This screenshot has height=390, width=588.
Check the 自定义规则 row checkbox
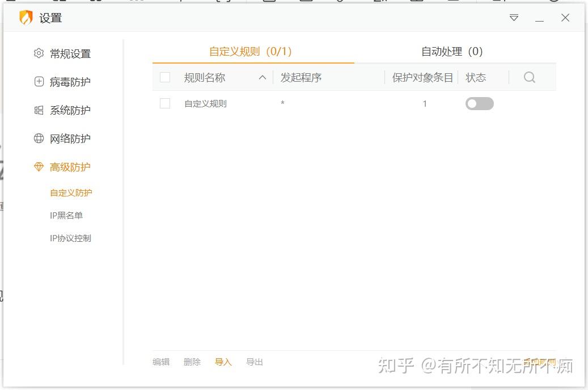(x=165, y=103)
